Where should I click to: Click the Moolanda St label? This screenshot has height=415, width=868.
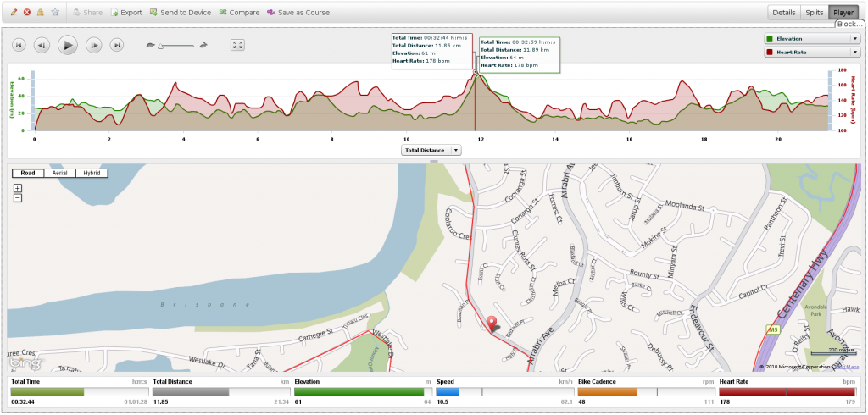684,206
